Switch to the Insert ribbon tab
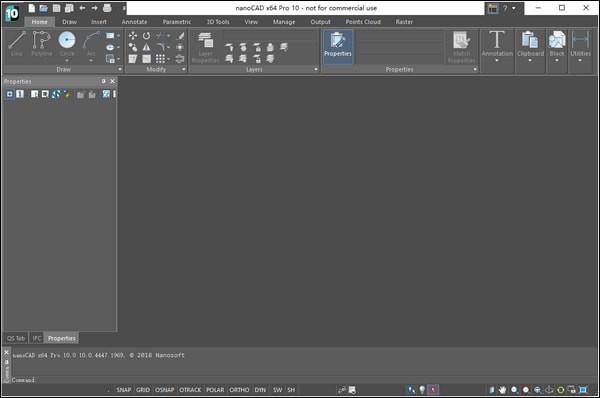This screenshot has width=600, height=398. coord(99,22)
